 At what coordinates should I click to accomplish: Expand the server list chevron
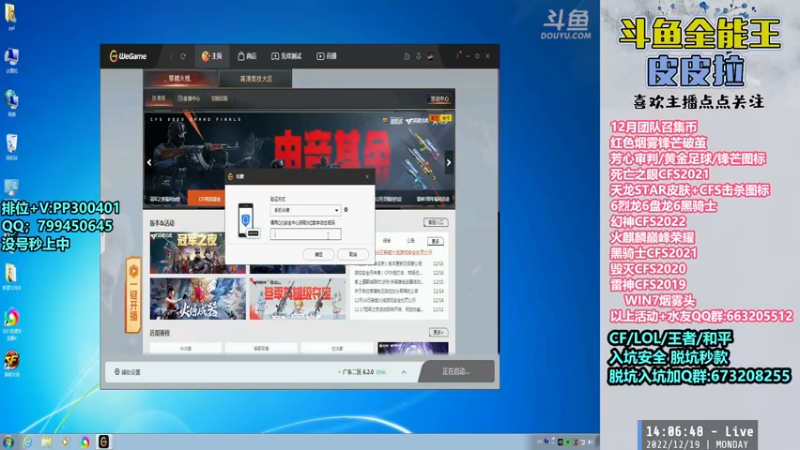(404, 372)
